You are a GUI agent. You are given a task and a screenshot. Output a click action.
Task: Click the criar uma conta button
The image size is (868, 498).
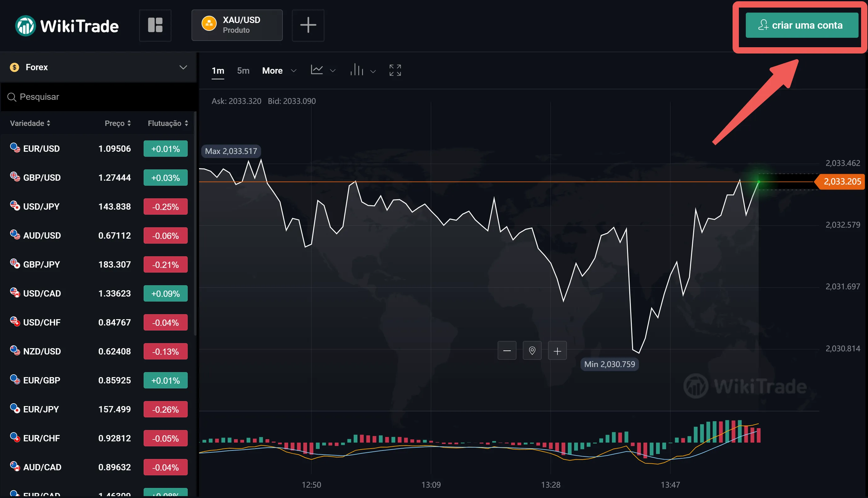click(802, 25)
